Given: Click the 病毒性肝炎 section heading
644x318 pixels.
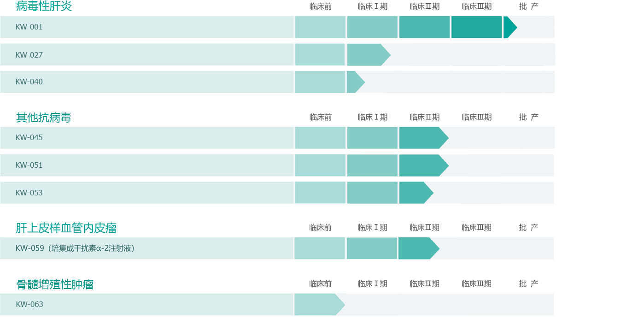Looking at the screenshot, I should 44,6.
